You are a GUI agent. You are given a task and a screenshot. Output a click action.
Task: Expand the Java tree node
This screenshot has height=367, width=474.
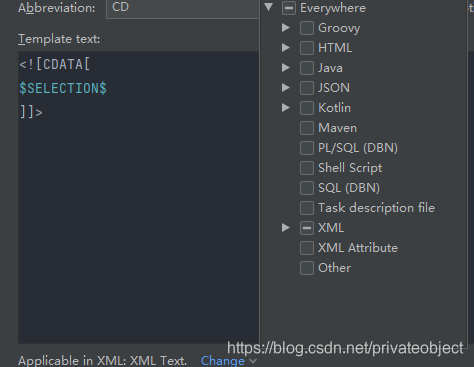tap(286, 68)
